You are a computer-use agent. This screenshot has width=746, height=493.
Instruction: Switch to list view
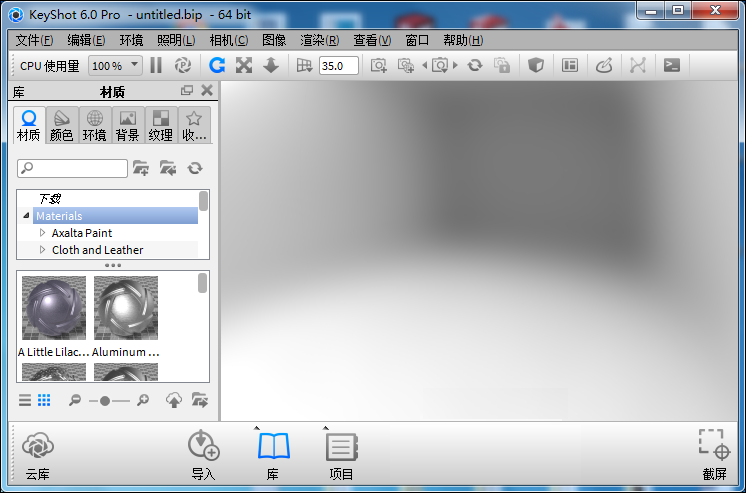pyautogui.click(x=25, y=400)
